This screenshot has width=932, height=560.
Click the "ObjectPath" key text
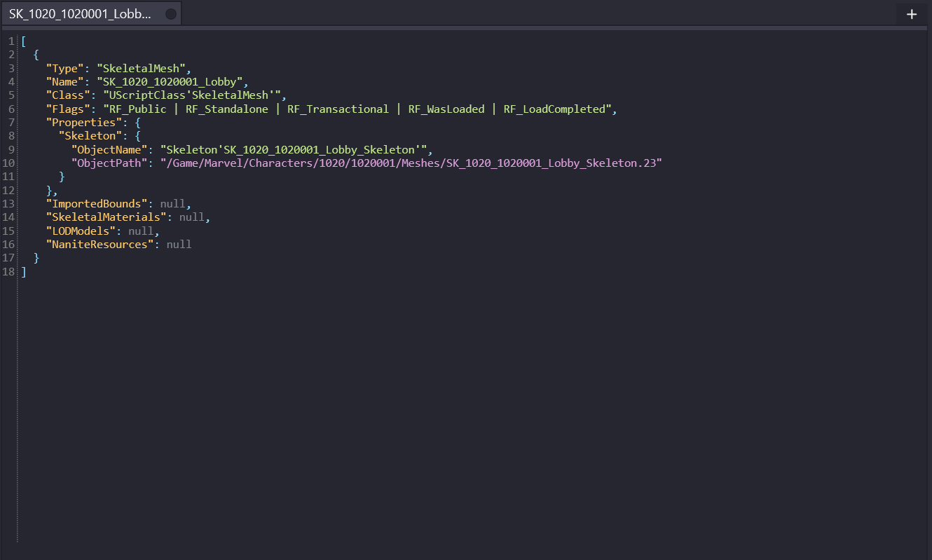pyautogui.click(x=110, y=163)
